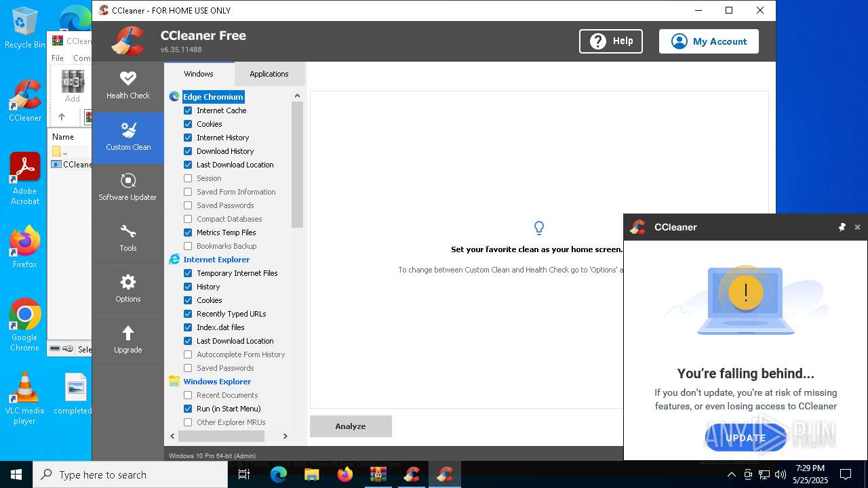Enable Compact Databases checkbox
Screen dimensions: 868x488
188,219
